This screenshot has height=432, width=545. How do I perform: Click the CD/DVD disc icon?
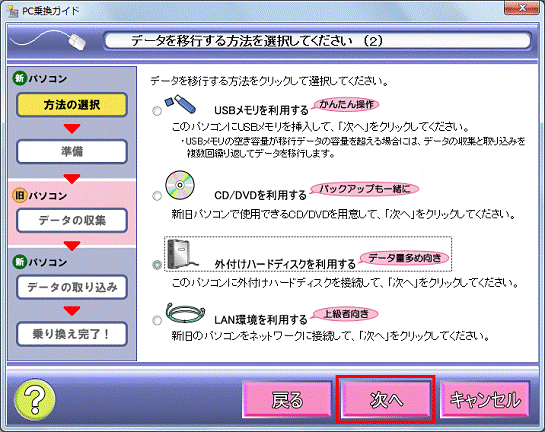coord(180,185)
